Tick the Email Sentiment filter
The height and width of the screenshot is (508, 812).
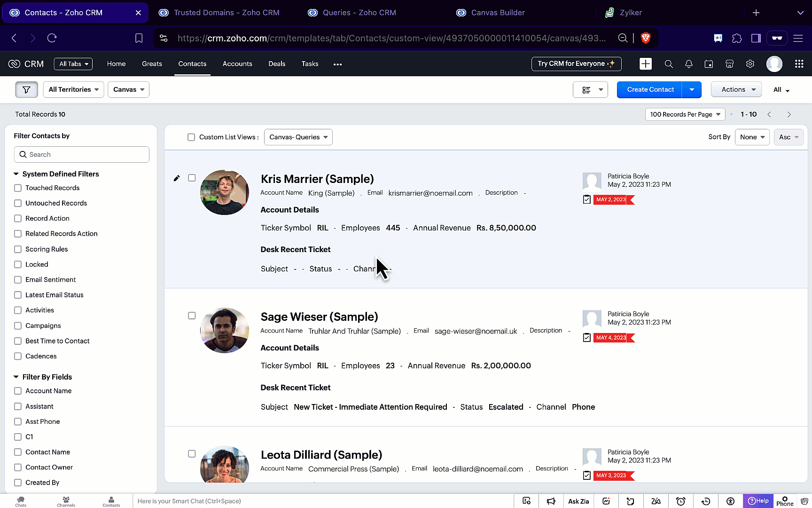click(x=18, y=280)
